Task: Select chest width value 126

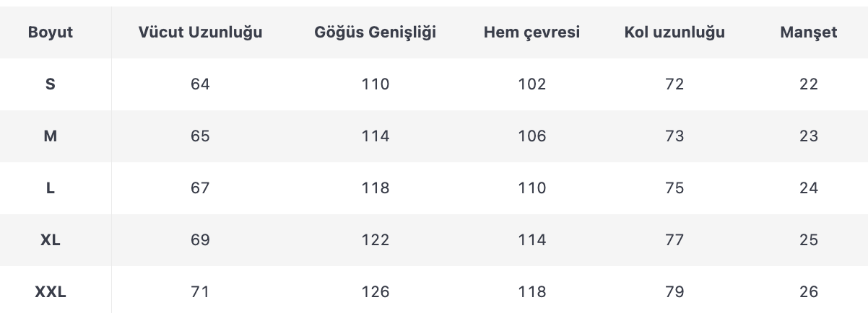Action: (x=376, y=292)
